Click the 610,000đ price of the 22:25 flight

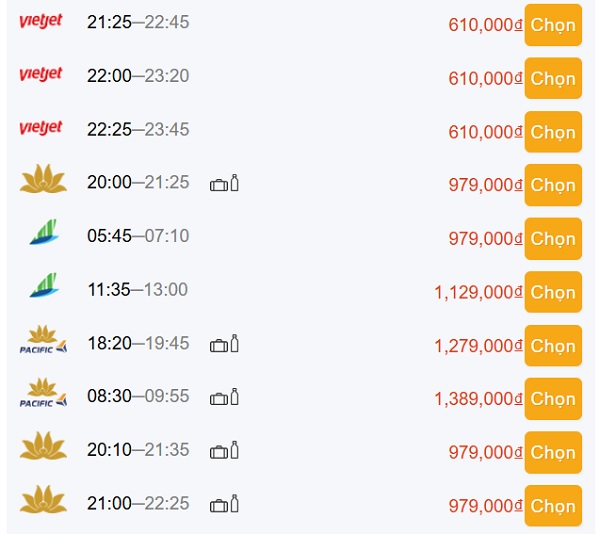click(485, 132)
